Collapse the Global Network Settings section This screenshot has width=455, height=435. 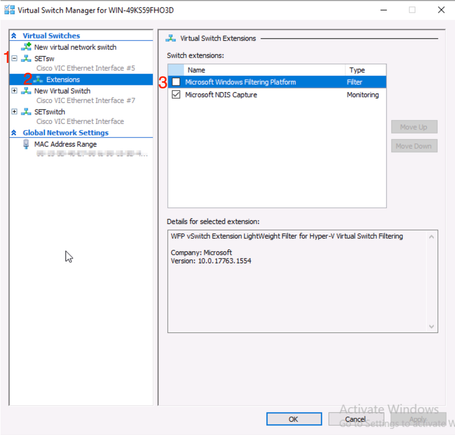pyautogui.click(x=14, y=133)
